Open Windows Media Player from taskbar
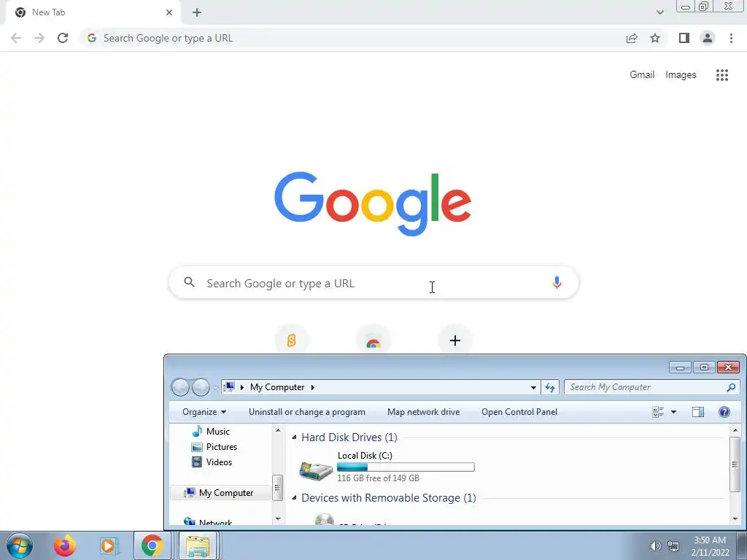 pyautogui.click(x=108, y=545)
